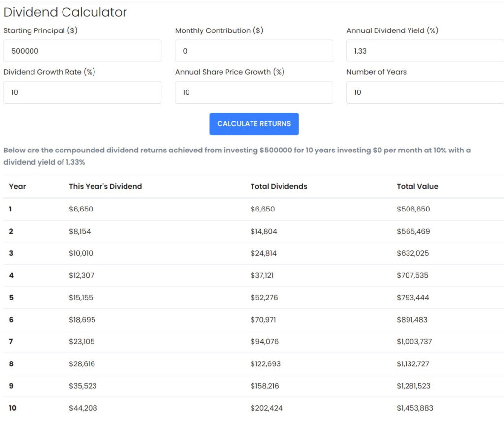
Task: Click year number 1 in the table
Action: pyautogui.click(x=11, y=209)
